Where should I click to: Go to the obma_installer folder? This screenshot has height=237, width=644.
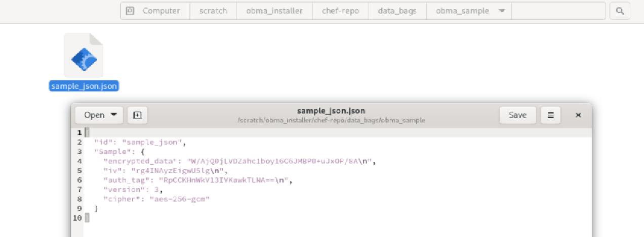[274, 11]
